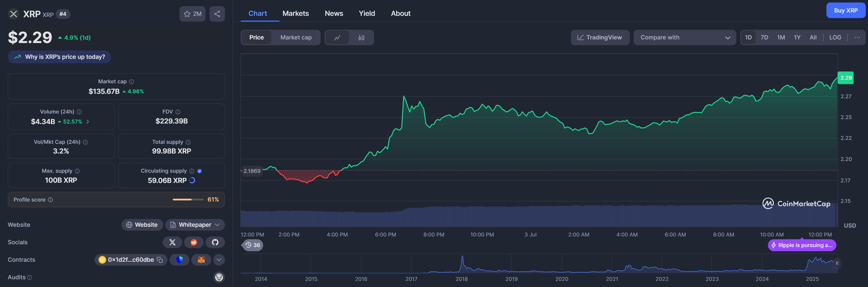Click the 3.2% Vol/Mkt Cap value
This screenshot has height=287, width=868.
61,151
